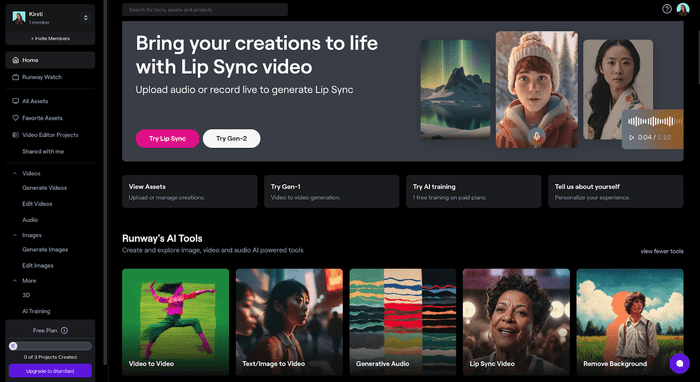Open the View Assets card
Image resolution: width=700 pixels, height=382 pixels.
pyautogui.click(x=190, y=191)
